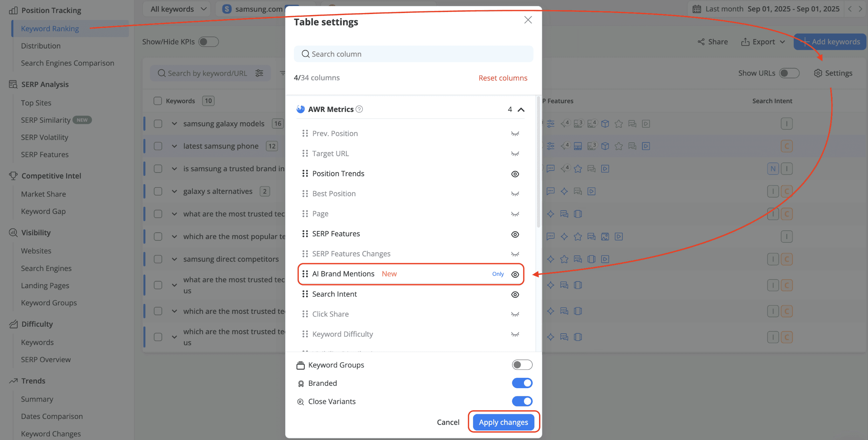
Task: Click the Difficulty section icon
Action: [x=13, y=324]
